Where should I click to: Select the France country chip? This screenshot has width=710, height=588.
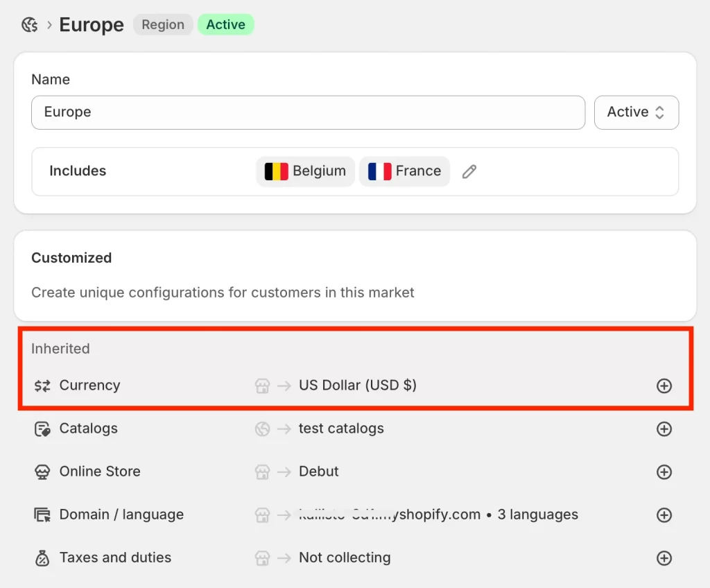click(404, 171)
